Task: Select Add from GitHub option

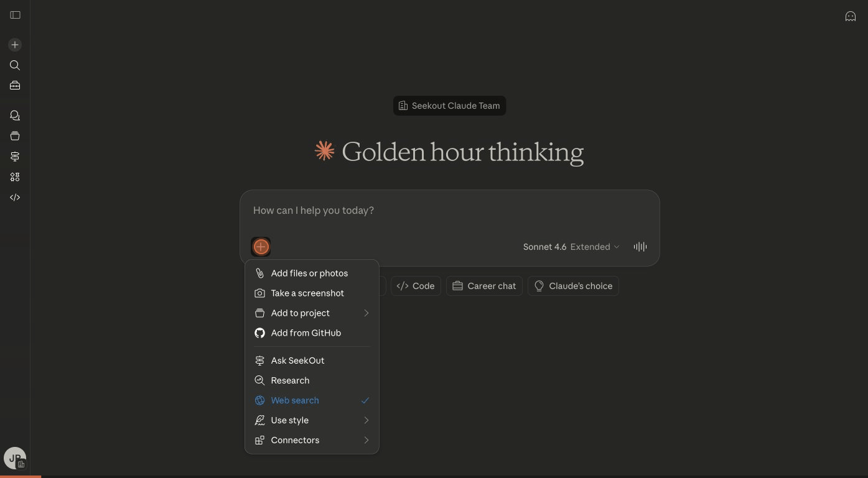Action: (x=306, y=333)
